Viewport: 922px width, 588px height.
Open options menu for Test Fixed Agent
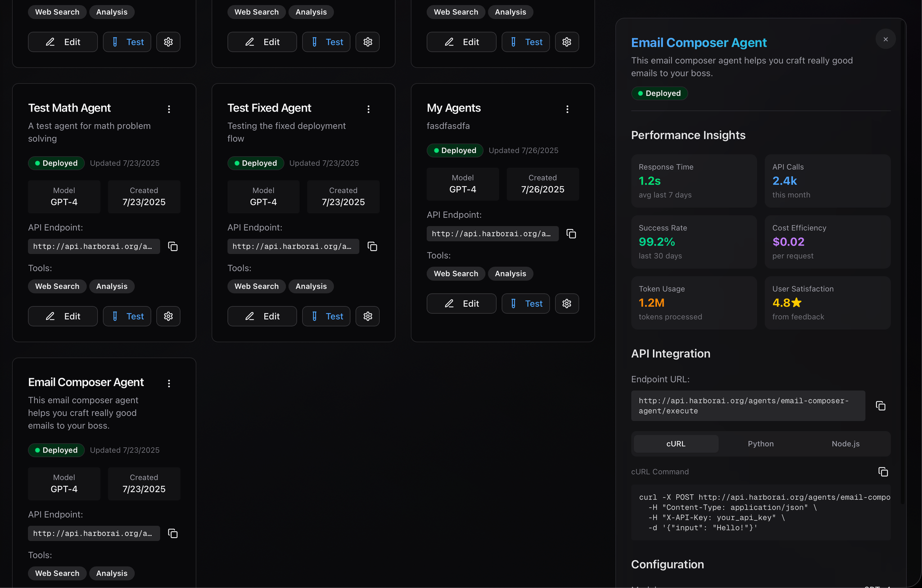pos(368,108)
